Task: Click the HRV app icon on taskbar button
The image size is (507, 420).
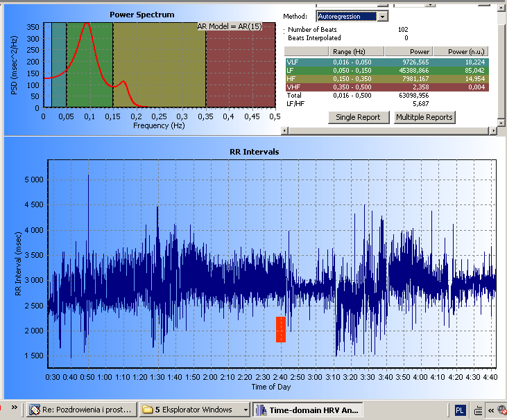Action: [261, 410]
